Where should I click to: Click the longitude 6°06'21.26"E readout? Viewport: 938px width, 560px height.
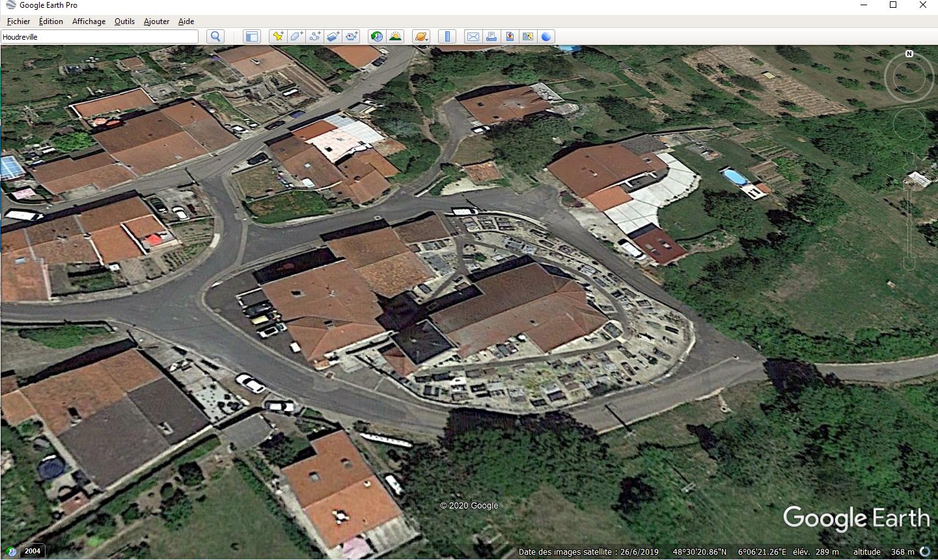[x=762, y=552]
